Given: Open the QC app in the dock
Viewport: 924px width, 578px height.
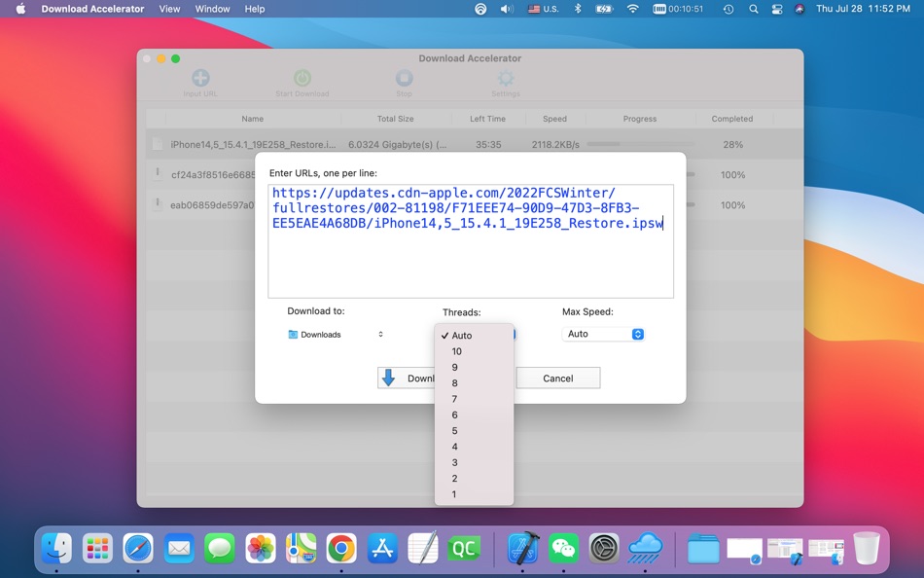Looking at the screenshot, I should click(464, 549).
